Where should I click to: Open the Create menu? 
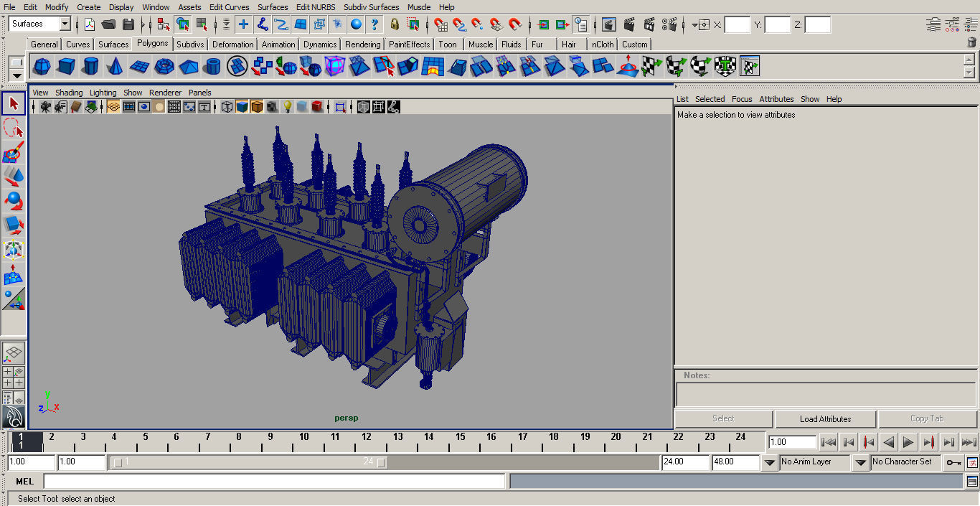(x=89, y=7)
